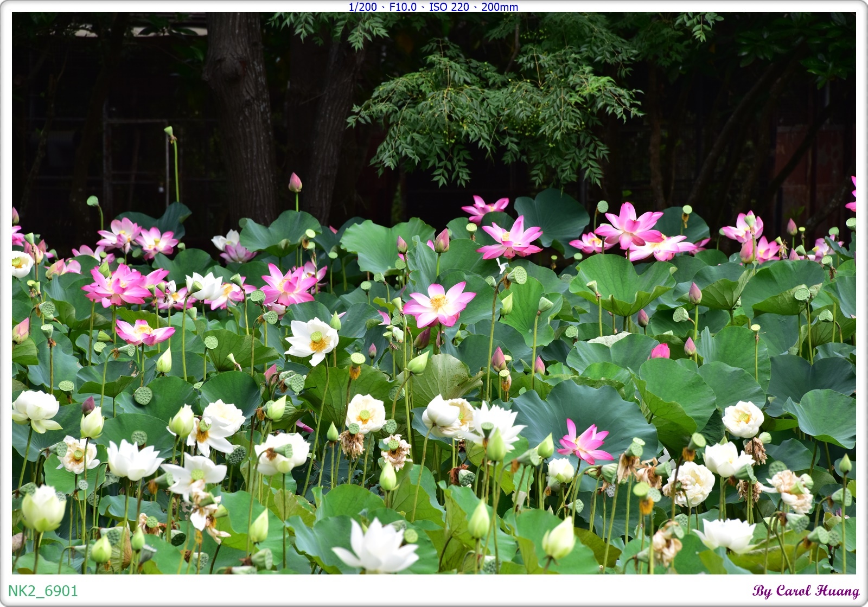
Task: Click the EXIF caption reading 1/200 F10.0 ISO 220 200mm
Action: click(433, 7)
